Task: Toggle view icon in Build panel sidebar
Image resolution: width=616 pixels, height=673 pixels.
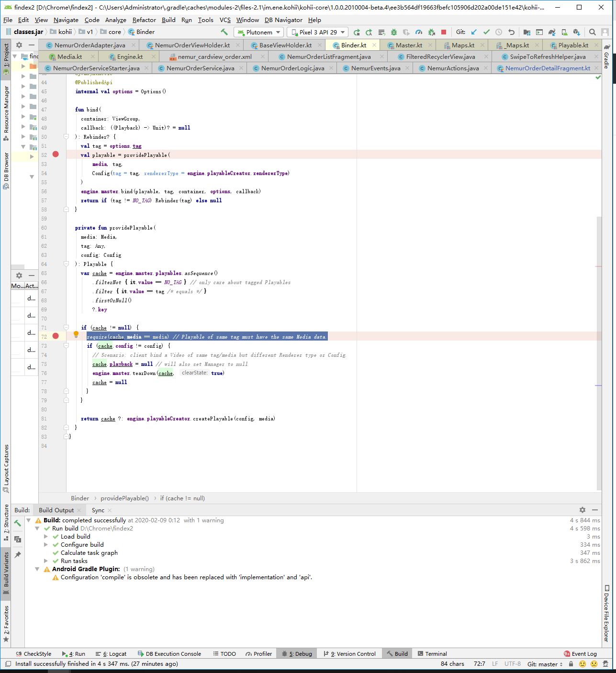Action: tap(18, 539)
